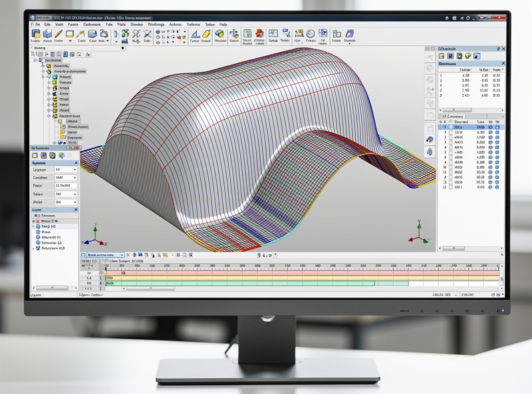
Task: Click the blue rounded icon in viewport side toolbar
Action: coord(430,139)
